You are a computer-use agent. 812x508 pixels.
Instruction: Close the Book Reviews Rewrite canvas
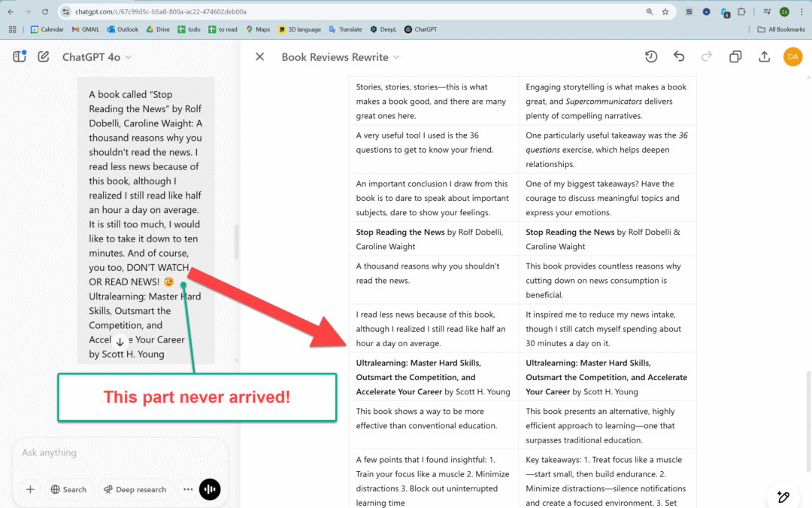coord(259,57)
